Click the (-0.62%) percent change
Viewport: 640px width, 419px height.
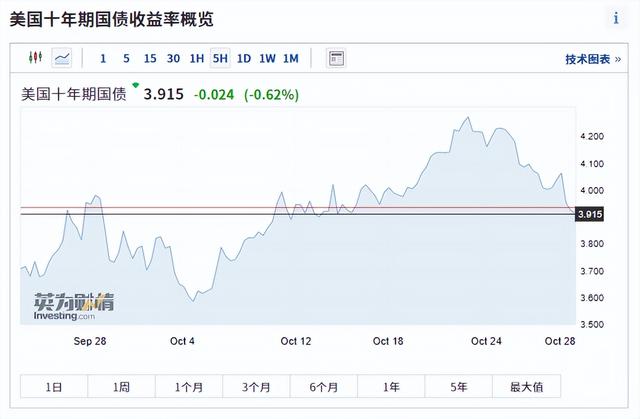[x=271, y=95]
